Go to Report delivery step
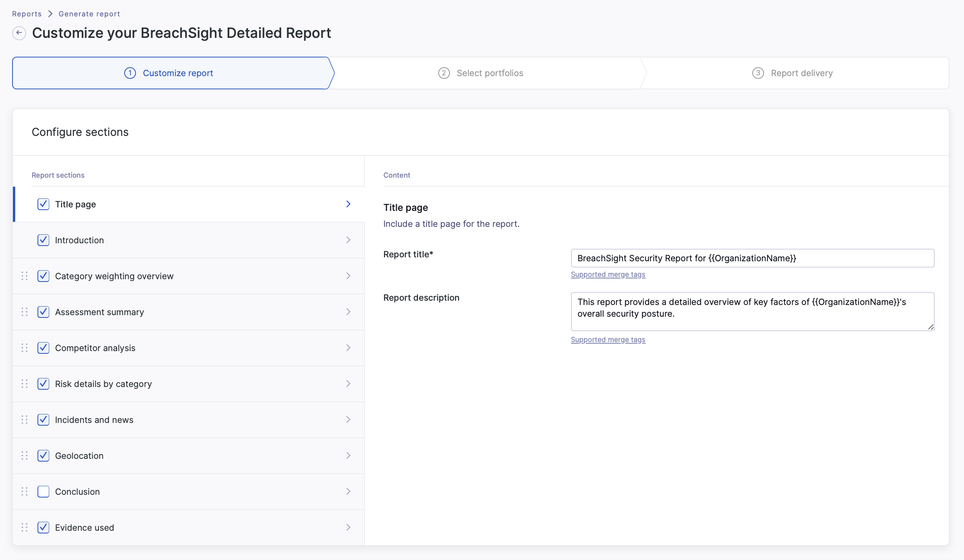 (x=795, y=73)
